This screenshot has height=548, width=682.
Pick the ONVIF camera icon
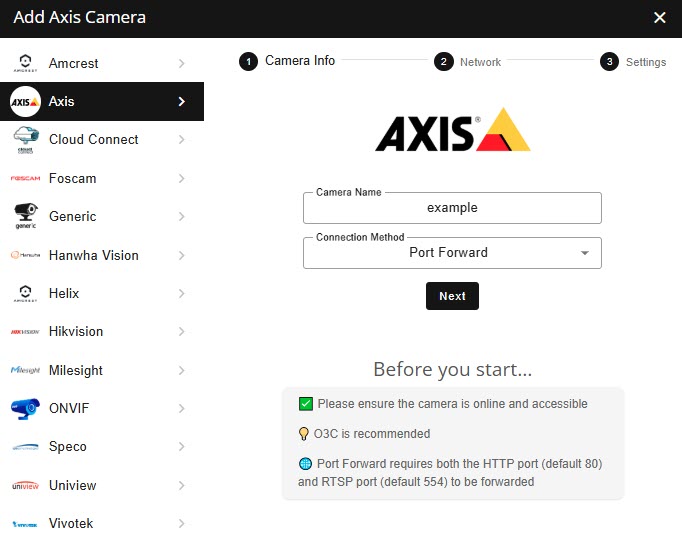point(25,408)
